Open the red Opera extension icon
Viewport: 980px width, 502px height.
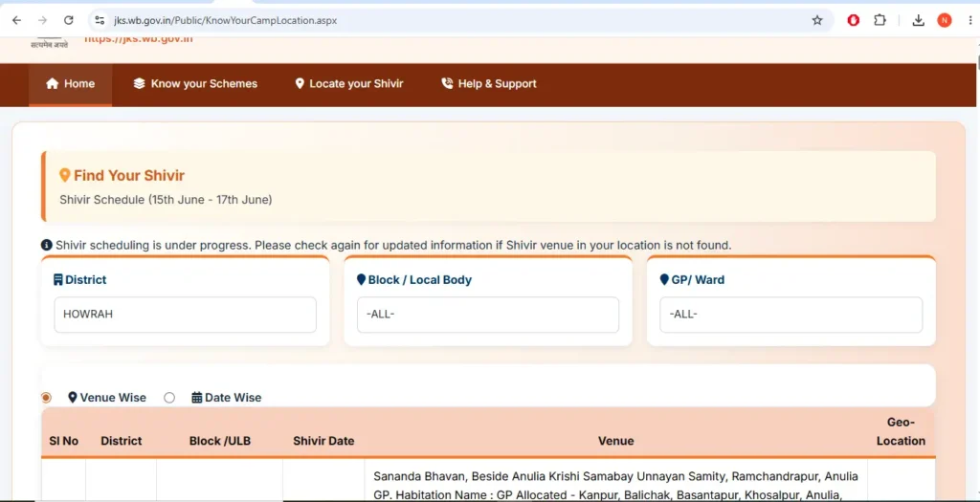pyautogui.click(x=853, y=20)
